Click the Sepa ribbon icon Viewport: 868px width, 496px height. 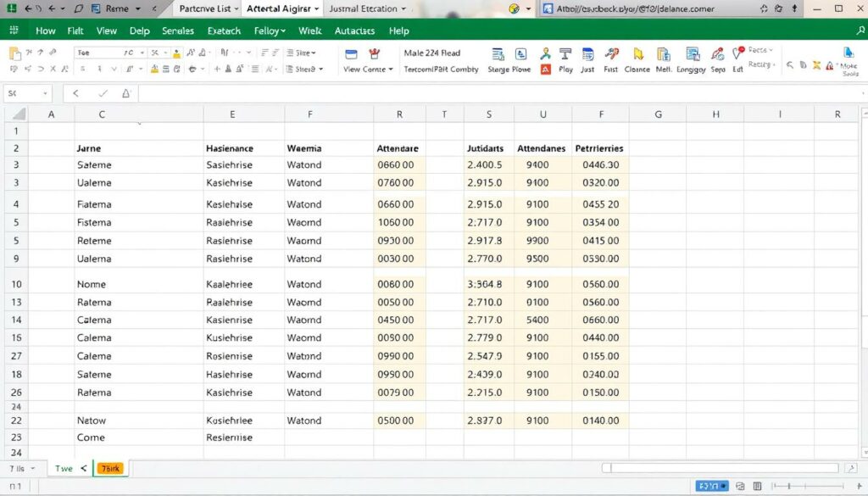pos(717,53)
